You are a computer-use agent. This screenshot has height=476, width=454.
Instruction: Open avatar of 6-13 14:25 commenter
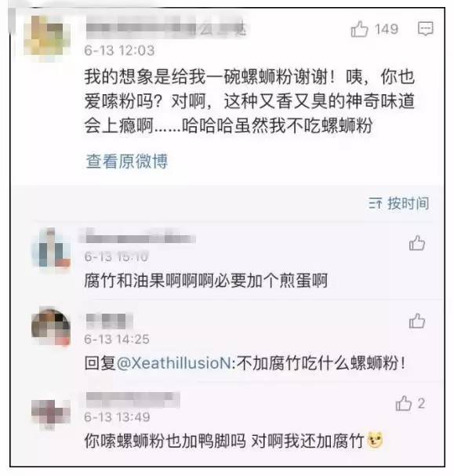(x=51, y=326)
